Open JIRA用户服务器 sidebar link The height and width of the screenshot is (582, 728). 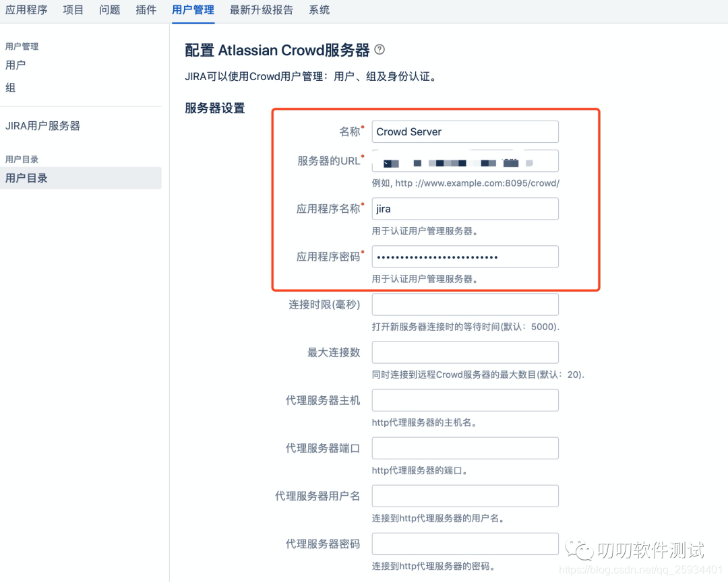[x=42, y=126]
